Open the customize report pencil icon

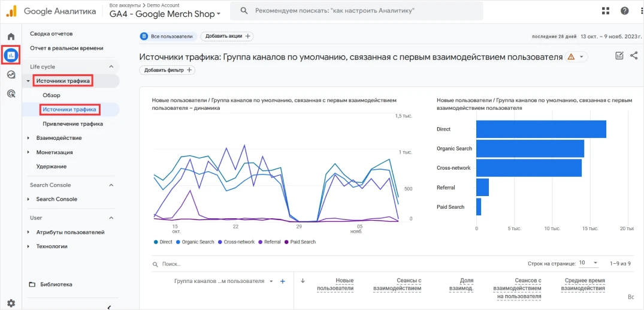pos(619,56)
